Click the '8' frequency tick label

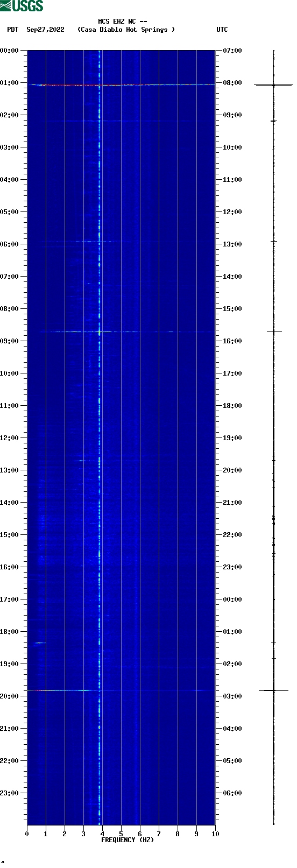178,834
